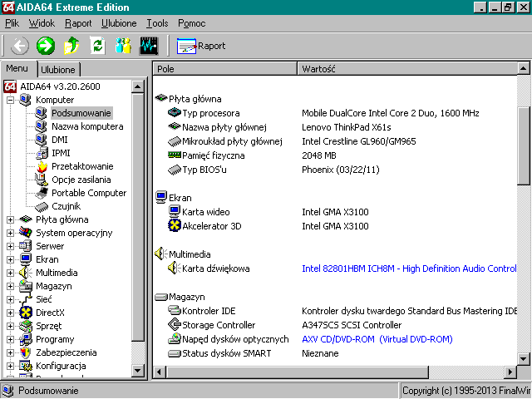
Task: Switch to the Menu tab
Action: click(17, 68)
